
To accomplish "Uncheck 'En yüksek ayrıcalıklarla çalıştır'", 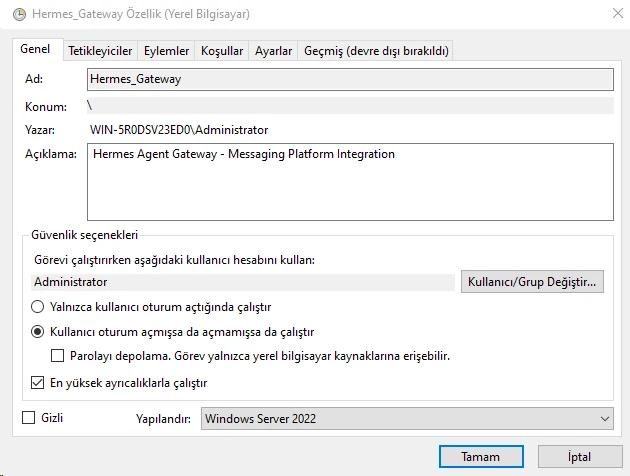I will (x=37, y=382).
